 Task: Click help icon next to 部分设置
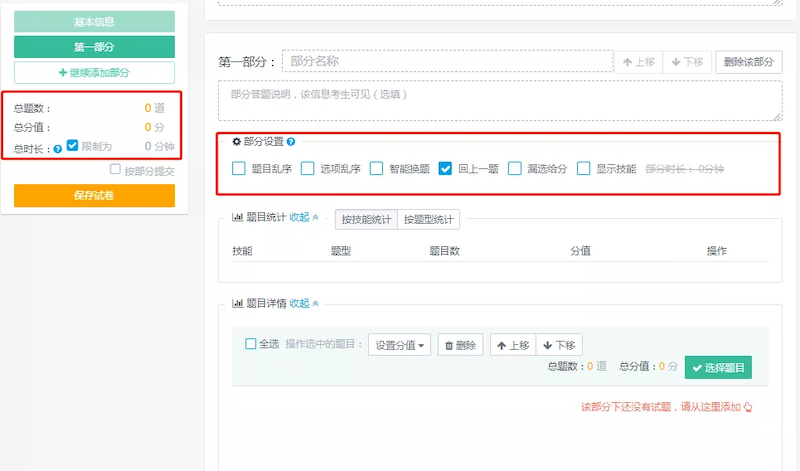point(291,141)
